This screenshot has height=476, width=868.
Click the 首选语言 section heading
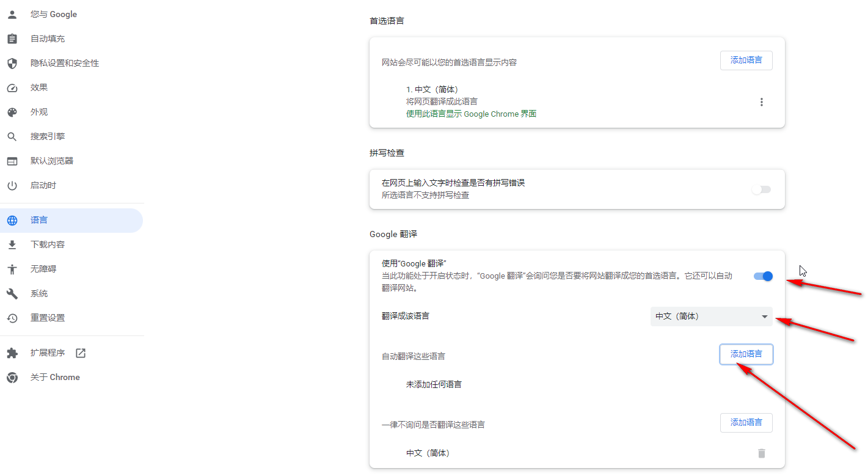click(387, 21)
